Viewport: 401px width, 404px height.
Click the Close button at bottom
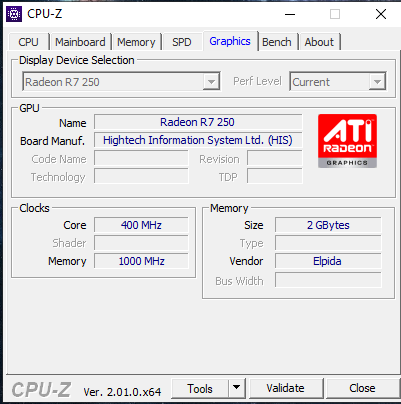click(362, 388)
